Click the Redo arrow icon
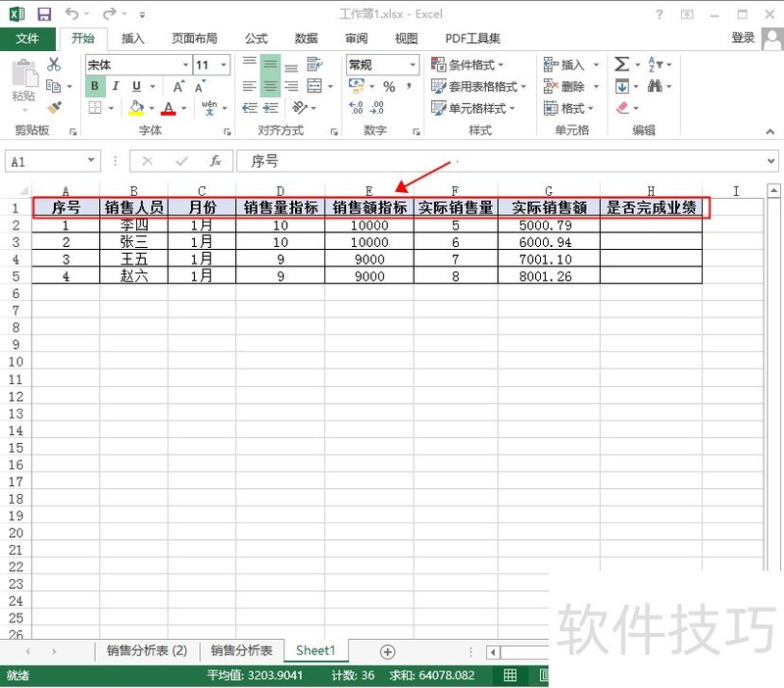Image resolution: width=784 pixels, height=688 pixels. coord(110,14)
